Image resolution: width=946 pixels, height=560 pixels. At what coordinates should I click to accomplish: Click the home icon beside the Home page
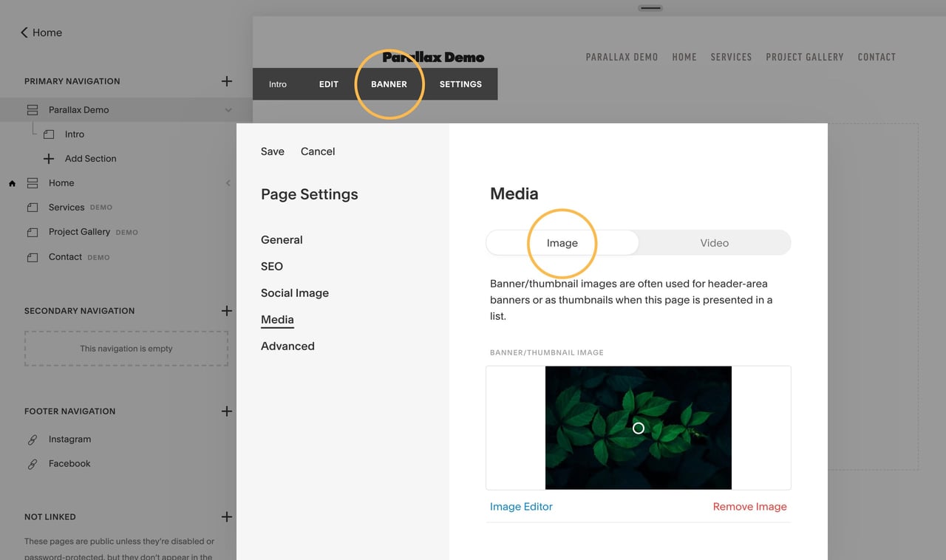click(x=11, y=182)
